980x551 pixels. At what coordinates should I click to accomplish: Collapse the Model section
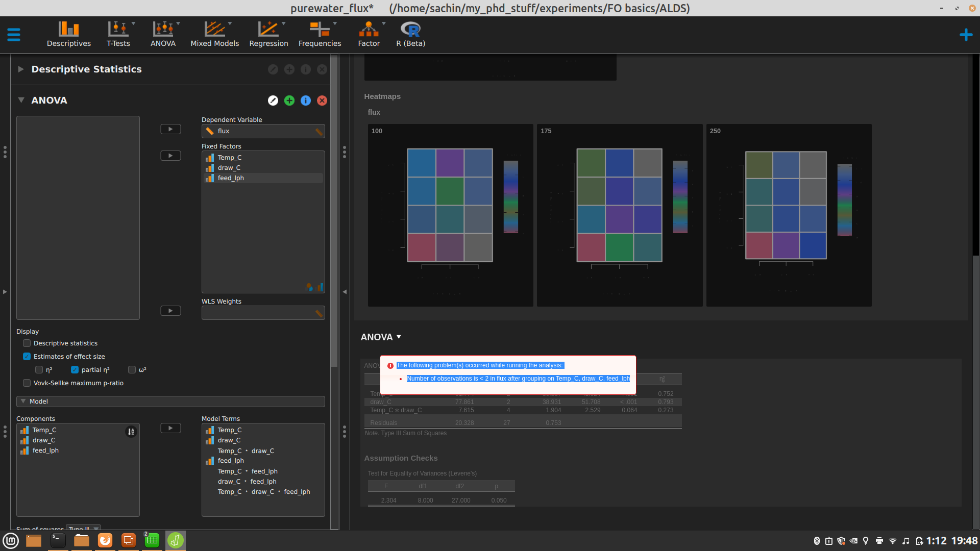(x=23, y=402)
